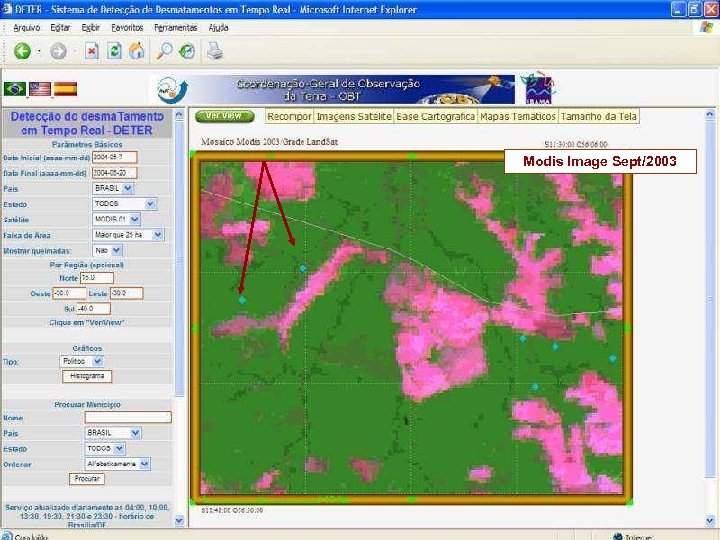Click the Data Final date field
The height and width of the screenshot is (540, 720).
(x=114, y=173)
